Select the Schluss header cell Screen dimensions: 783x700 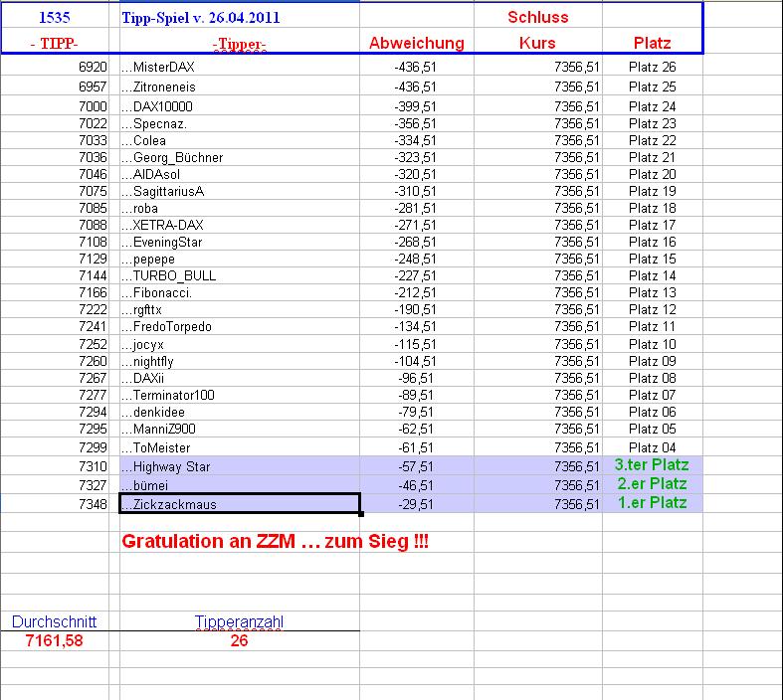[x=538, y=17]
